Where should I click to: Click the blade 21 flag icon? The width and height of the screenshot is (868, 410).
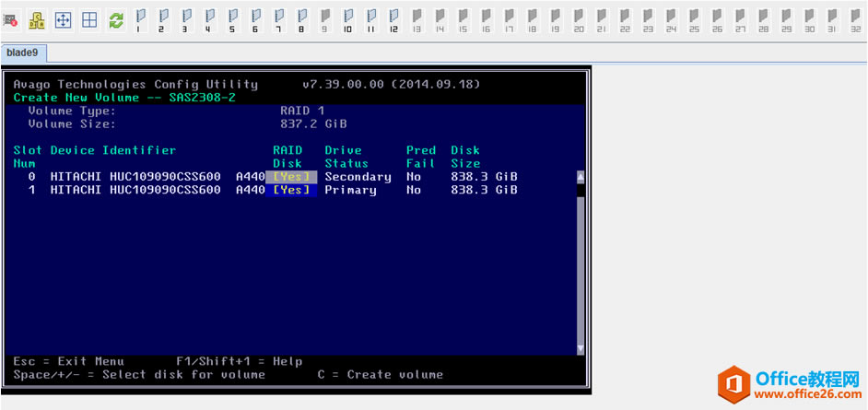603,20
